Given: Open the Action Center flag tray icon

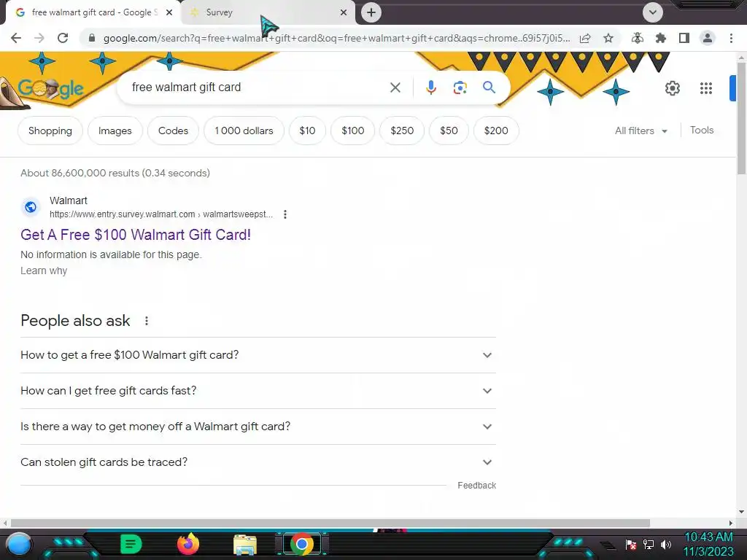Looking at the screenshot, I should [631, 544].
